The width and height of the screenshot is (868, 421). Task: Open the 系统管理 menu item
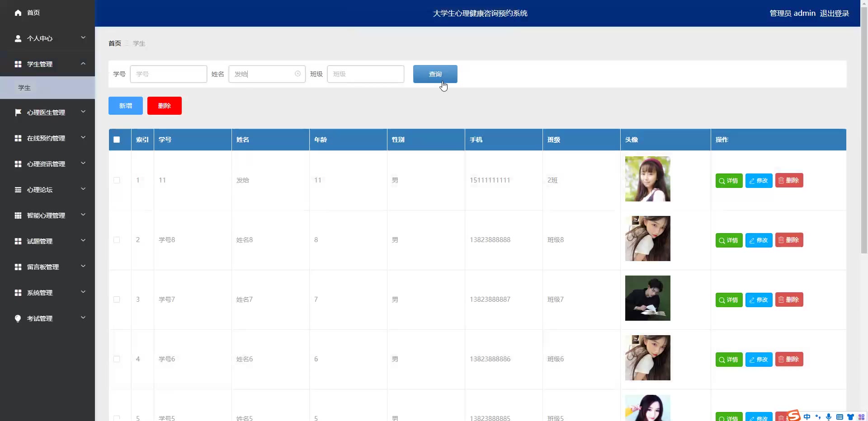[x=47, y=293]
